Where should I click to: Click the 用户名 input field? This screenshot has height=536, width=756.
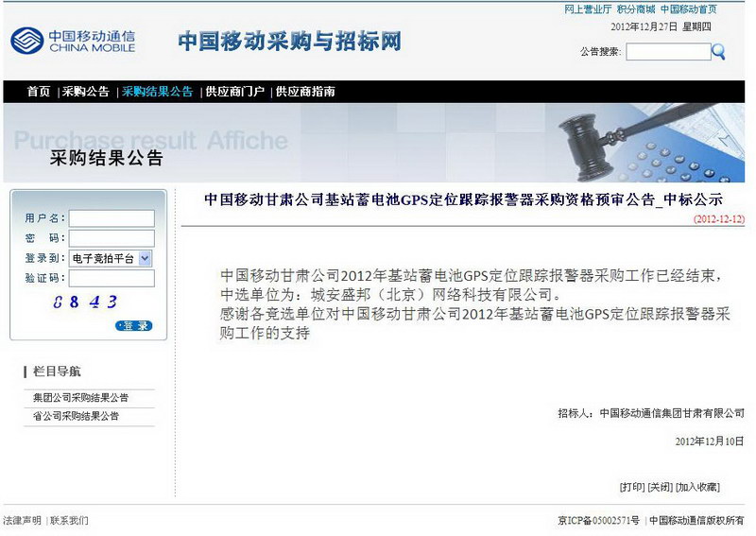pyautogui.click(x=112, y=218)
